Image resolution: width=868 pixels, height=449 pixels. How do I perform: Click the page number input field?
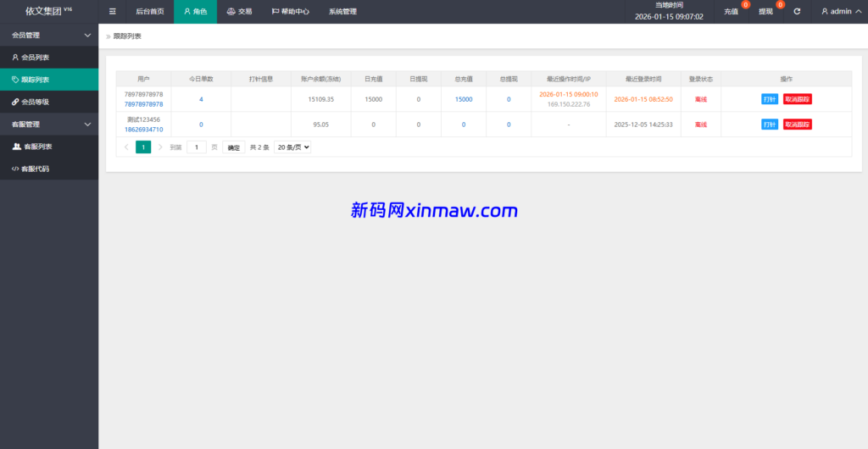click(x=197, y=147)
